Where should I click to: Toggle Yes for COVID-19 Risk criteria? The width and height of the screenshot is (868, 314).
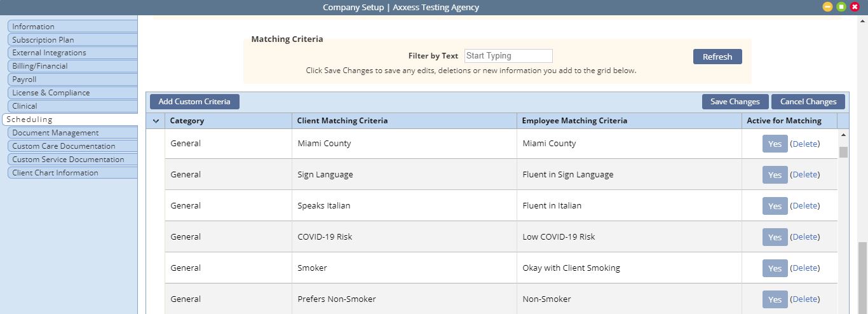(x=775, y=237)
